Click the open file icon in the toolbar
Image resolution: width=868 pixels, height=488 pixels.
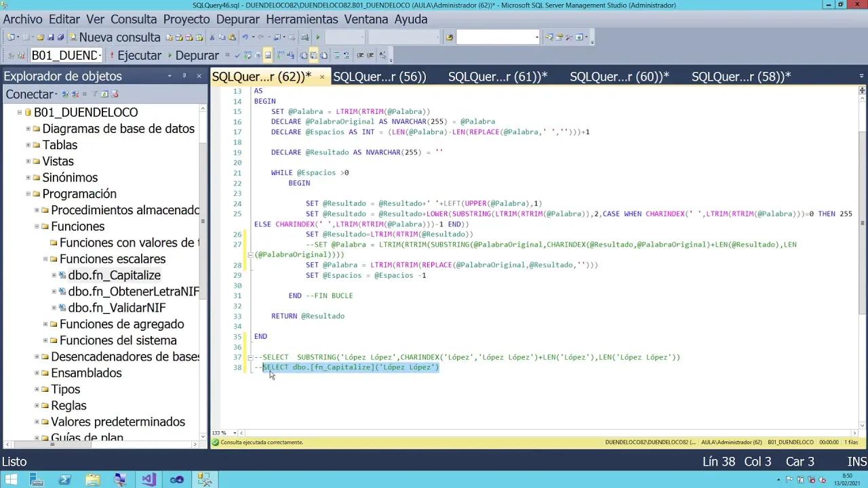tap(41, 37)
